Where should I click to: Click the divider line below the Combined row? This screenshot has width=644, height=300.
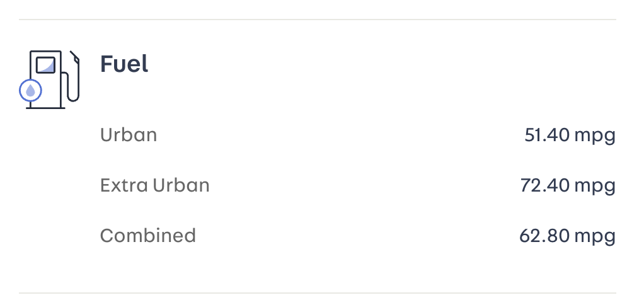coord(318,293)
